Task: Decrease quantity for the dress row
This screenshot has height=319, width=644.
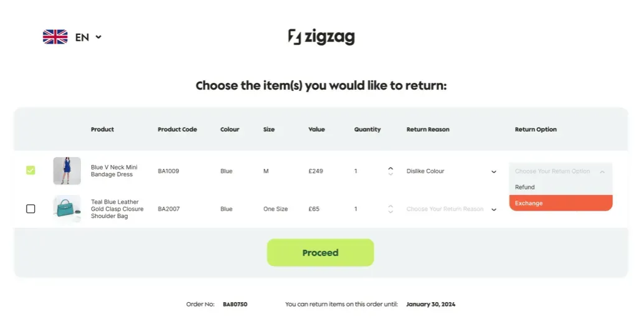Action: 391,174
